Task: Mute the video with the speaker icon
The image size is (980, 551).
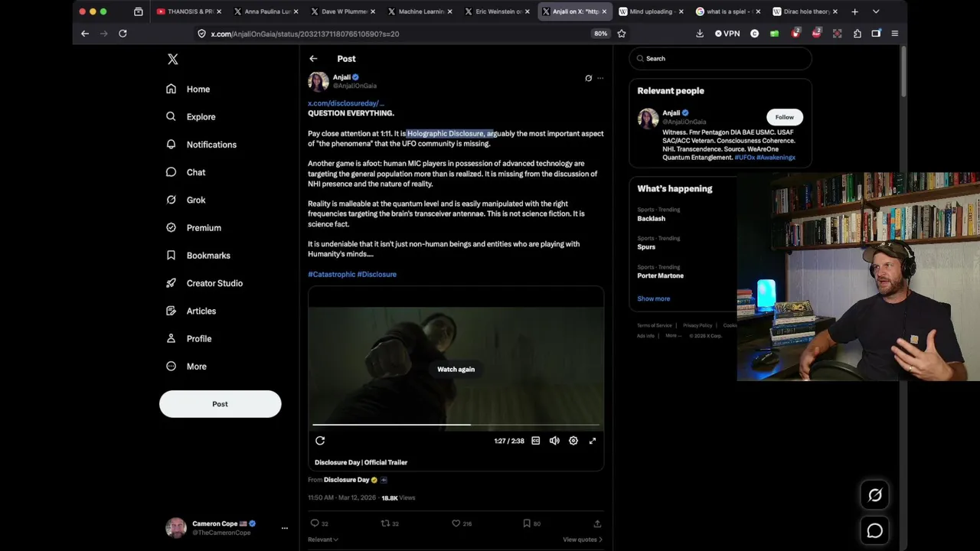Action: point(554,441)
